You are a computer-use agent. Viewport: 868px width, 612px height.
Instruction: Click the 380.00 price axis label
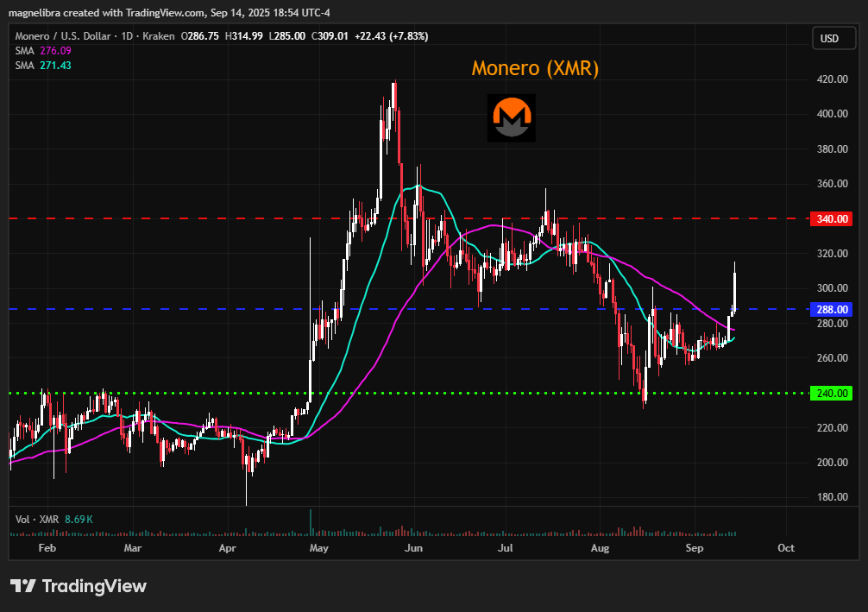tap(833, 149)
